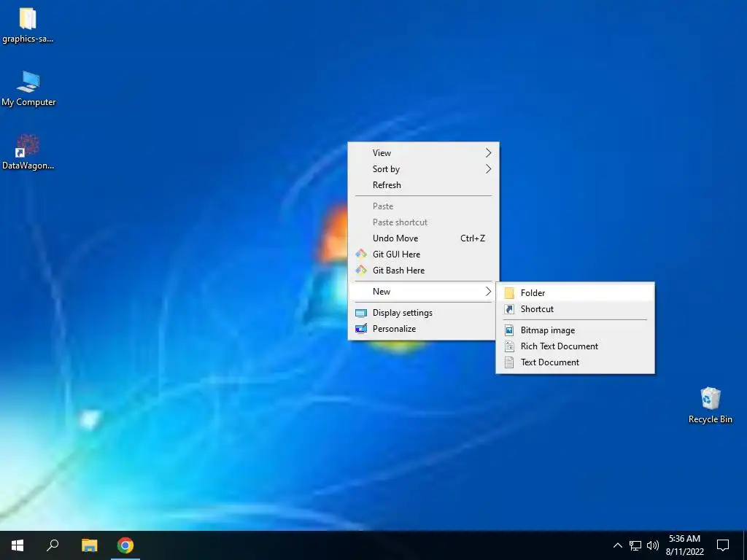The image size is (747, 560).
Task: Open the Windows Start menu
Action: [18, 545]
